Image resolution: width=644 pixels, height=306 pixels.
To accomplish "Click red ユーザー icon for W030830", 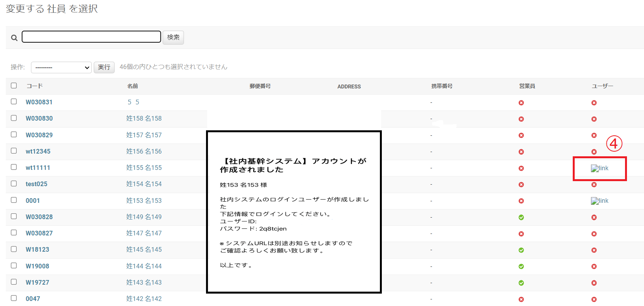I will (x=594, y=119).
